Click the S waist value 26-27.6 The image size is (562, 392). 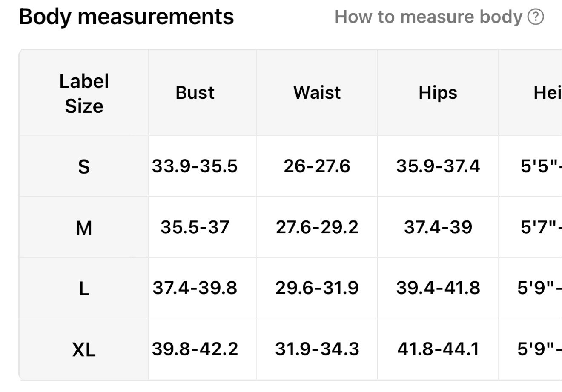317,166
